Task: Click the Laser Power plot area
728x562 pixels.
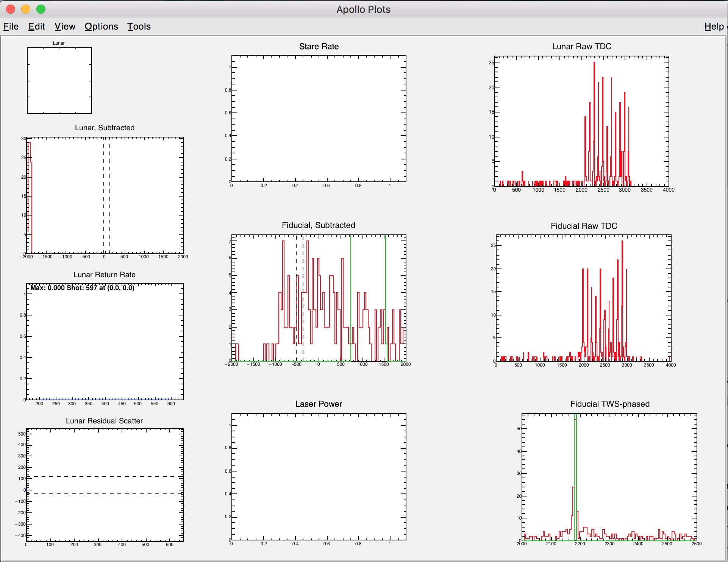Action: tap(319, 477)
